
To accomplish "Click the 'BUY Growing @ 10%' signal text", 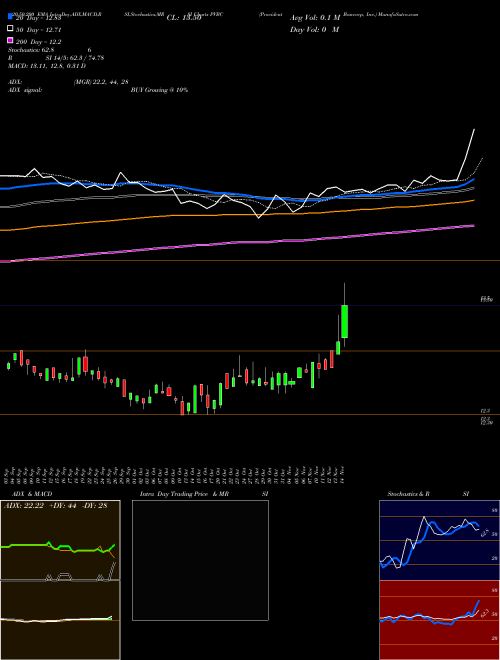I will 159,90.
